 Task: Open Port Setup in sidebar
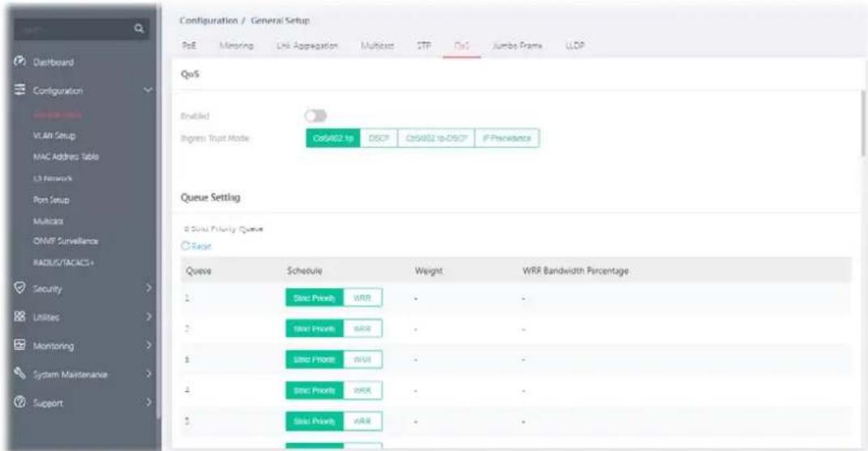click(x=51, y=200)
